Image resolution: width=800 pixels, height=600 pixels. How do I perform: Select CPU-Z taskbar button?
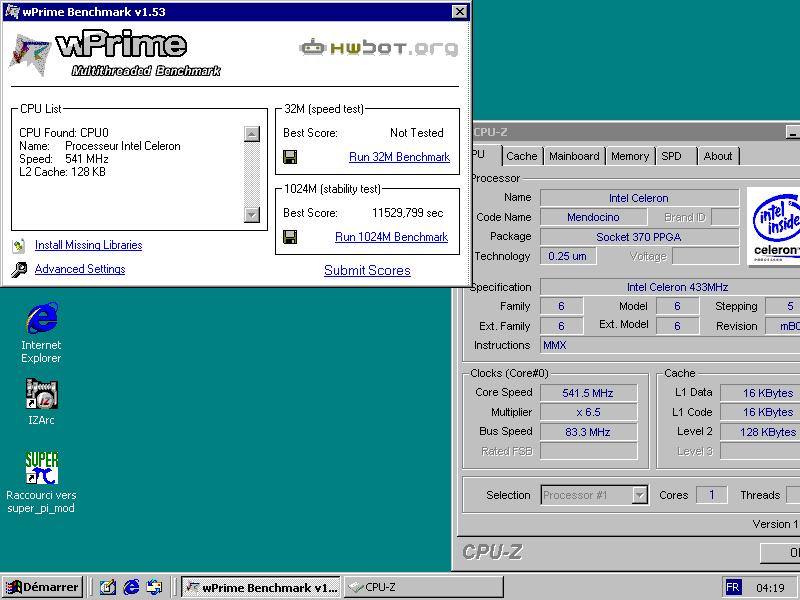[423, 587]
